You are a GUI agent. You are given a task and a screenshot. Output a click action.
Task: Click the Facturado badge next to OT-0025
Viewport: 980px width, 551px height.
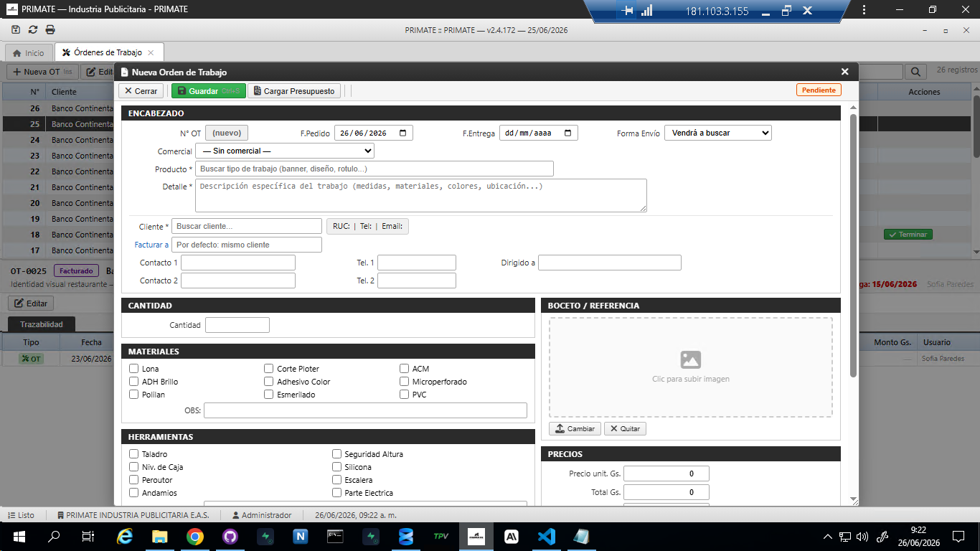click(x=77, y=271)
